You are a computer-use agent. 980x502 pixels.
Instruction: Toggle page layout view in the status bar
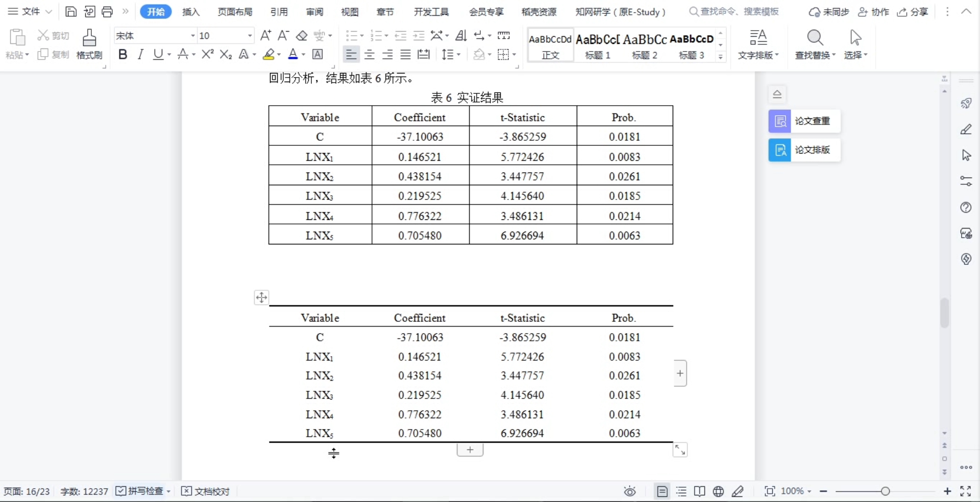click(x=662, y=491)
